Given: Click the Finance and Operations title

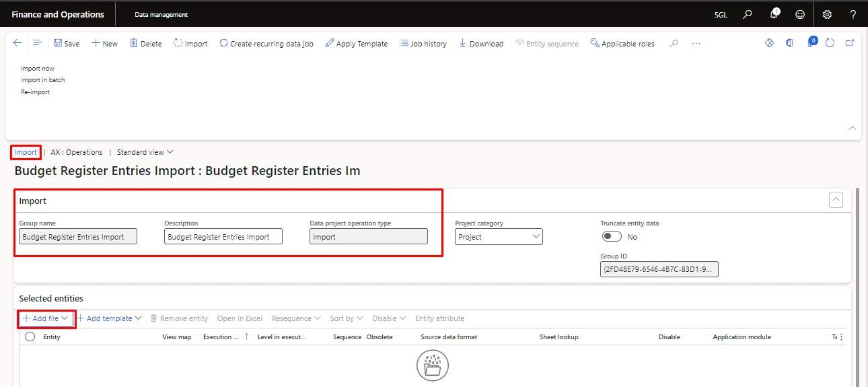Looking at the screenshot, I should point(58,14).
